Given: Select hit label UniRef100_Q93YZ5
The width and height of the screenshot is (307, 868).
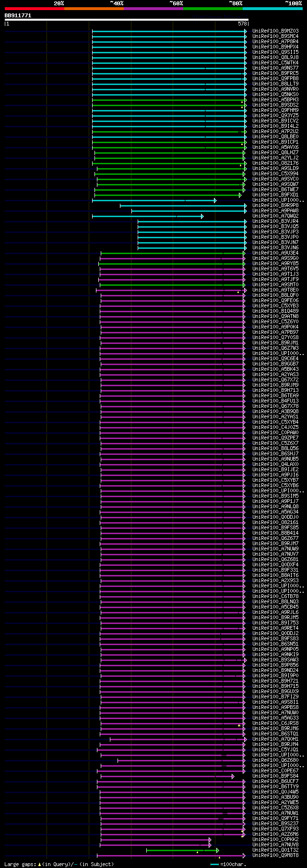Looking at the screenshot, I should (x=275, y=116).
